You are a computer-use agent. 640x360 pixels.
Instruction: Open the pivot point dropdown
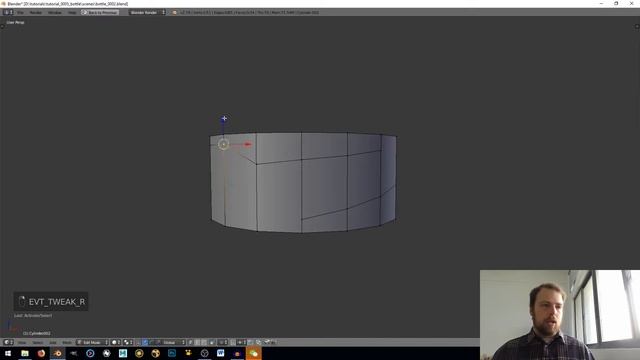click(128, 342)
